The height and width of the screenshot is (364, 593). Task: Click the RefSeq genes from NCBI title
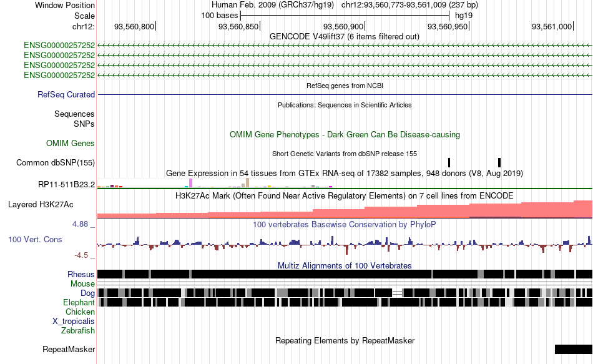[x=345, y=86]
